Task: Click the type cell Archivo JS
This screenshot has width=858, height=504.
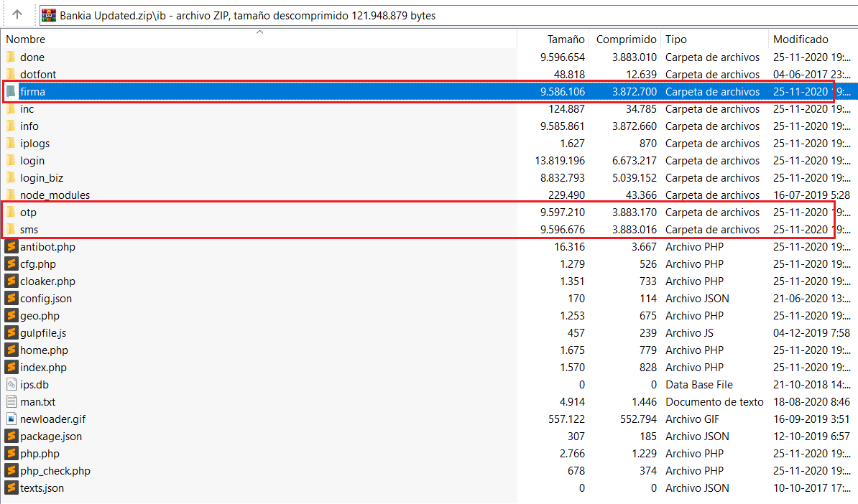Action: (689, 333)
